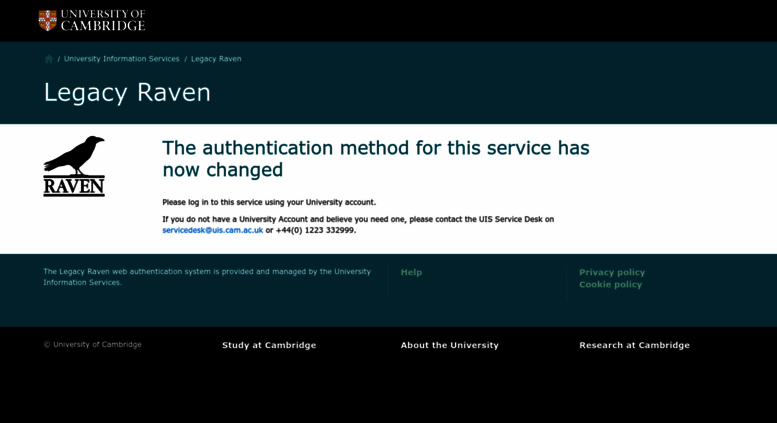Open the Cookie policy link
This screenshot has height=423, width=777.
[x=610, y=284]
